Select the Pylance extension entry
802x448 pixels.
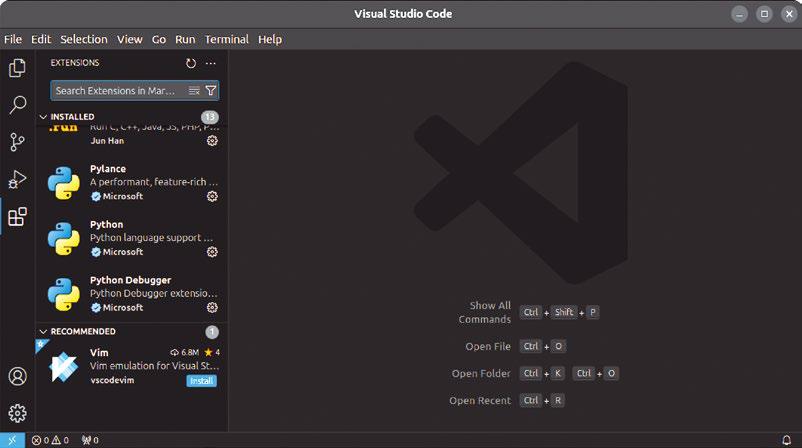(132, 183)
